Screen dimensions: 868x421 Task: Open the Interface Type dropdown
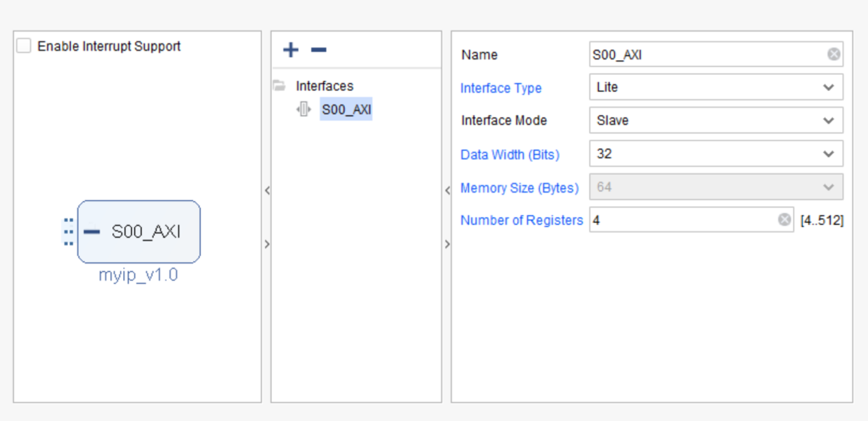[x=828, y=88]
